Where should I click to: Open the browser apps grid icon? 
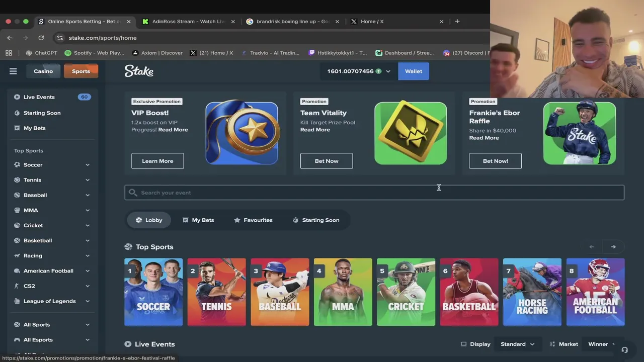point(9,53)
